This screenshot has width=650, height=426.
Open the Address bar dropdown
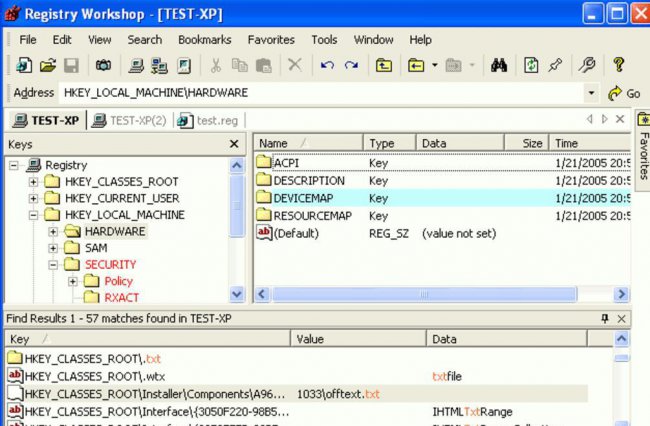pyautogui.click(x=591, y=93)
